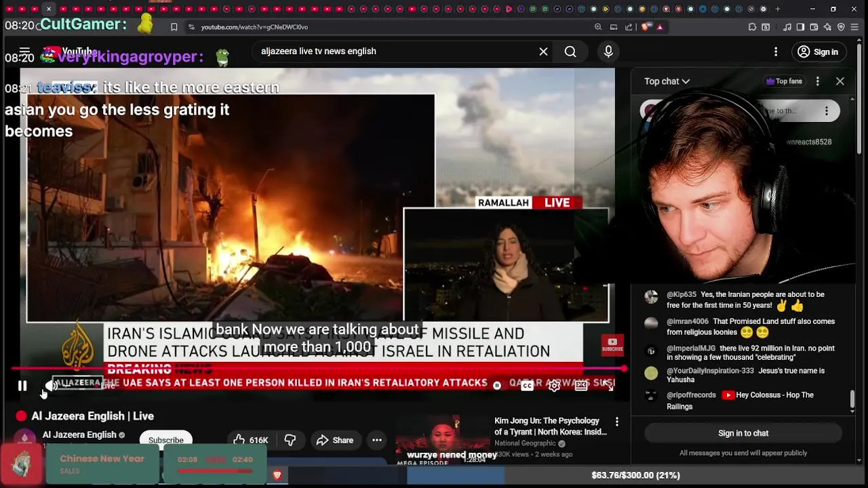The height and width of the screenshot is (488, 868).
Task: Click the @imran4006 chat username
Action: click(687, 321)
